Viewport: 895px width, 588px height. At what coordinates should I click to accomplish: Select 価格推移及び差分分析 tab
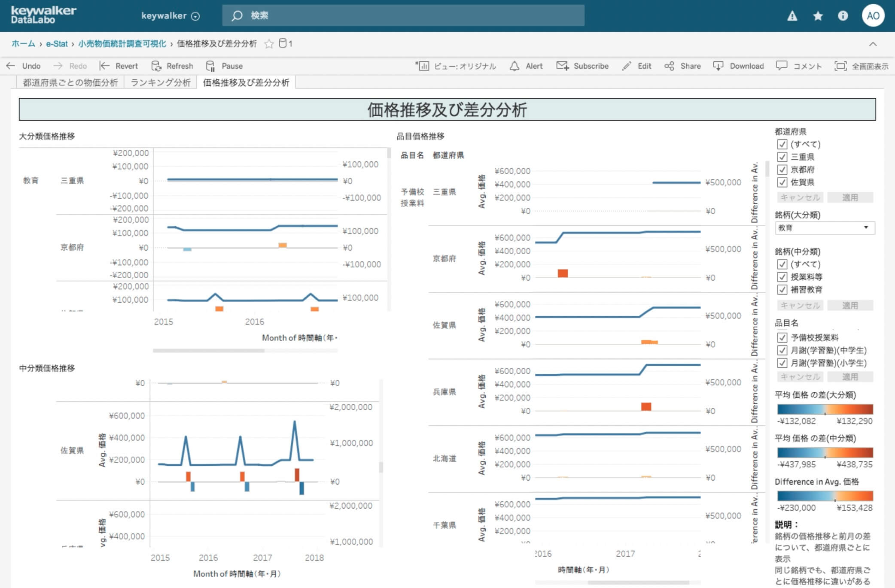(x=246, y=82)
